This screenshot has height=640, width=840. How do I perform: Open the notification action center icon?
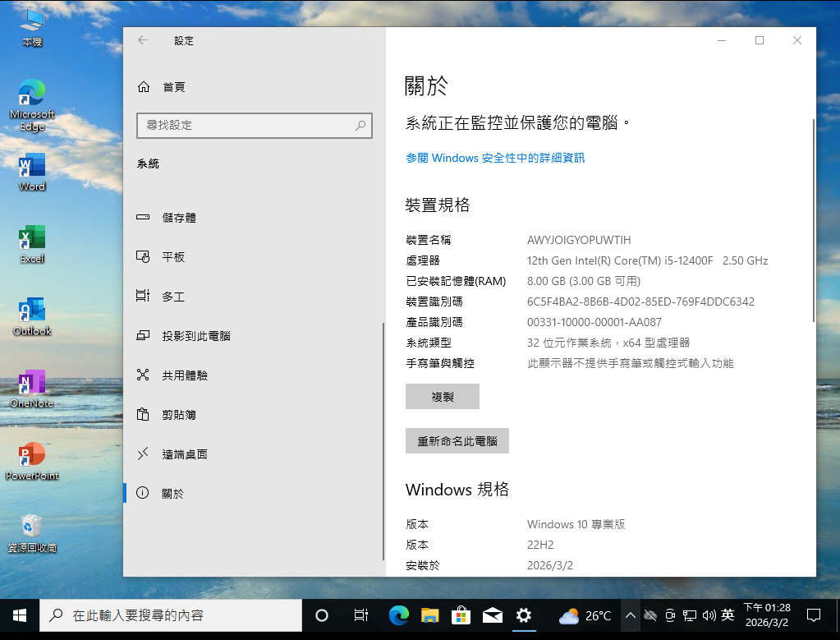click(813, 615)
